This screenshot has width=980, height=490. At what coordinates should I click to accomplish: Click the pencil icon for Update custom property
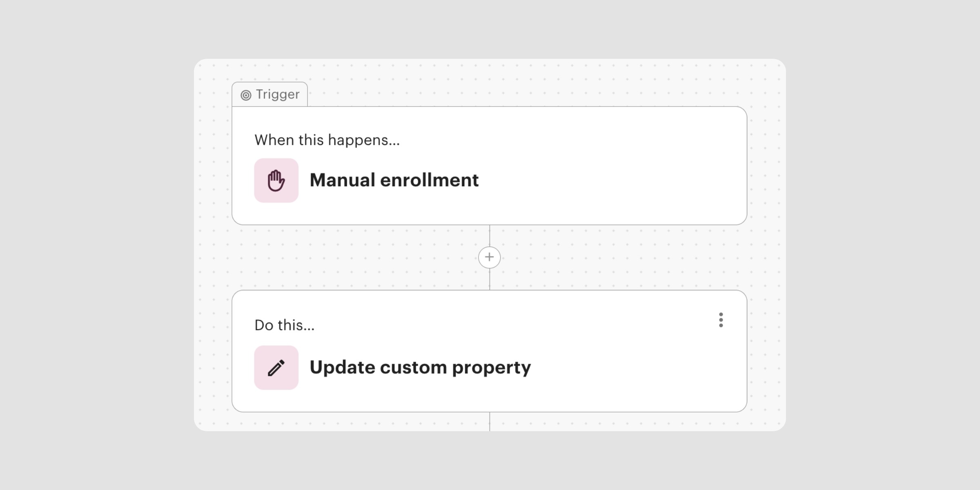(x=276, y=367)
